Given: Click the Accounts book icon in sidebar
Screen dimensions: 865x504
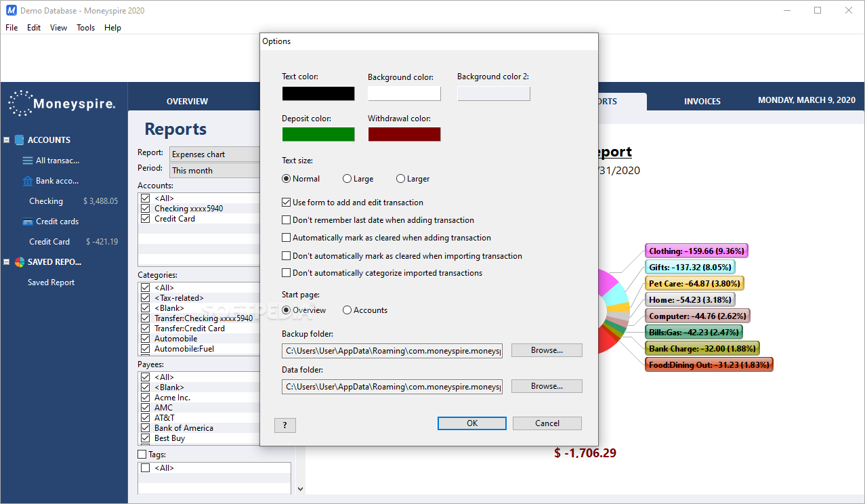Looking at the screenshot, I should [18, 140].
